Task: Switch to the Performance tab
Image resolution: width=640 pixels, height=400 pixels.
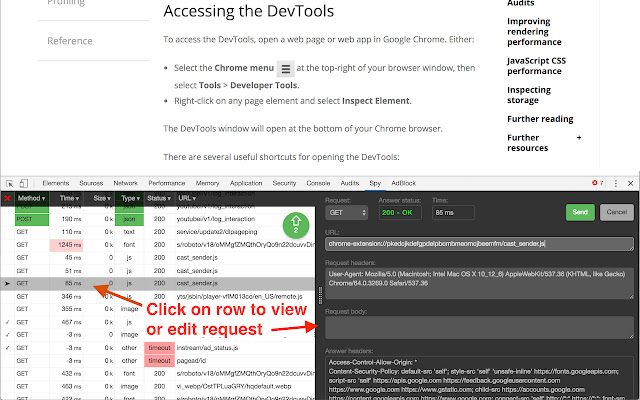Action: click(167, 183)
